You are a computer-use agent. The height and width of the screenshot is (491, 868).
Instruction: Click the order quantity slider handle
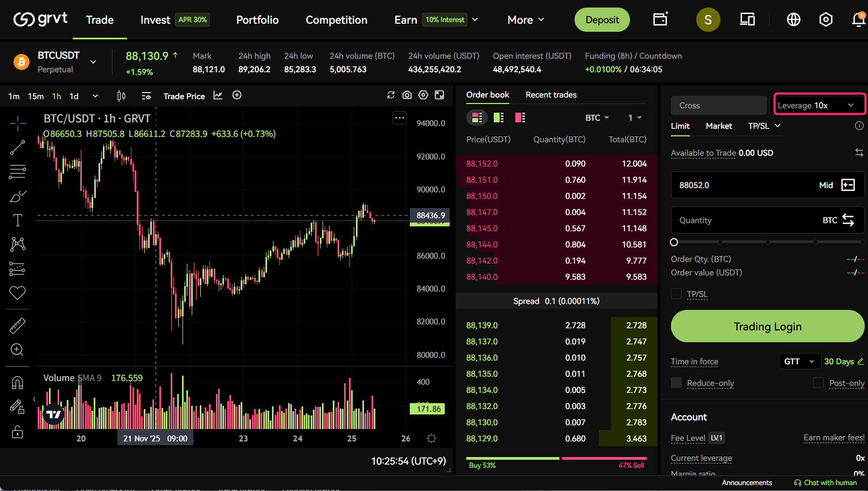[674, 242]
